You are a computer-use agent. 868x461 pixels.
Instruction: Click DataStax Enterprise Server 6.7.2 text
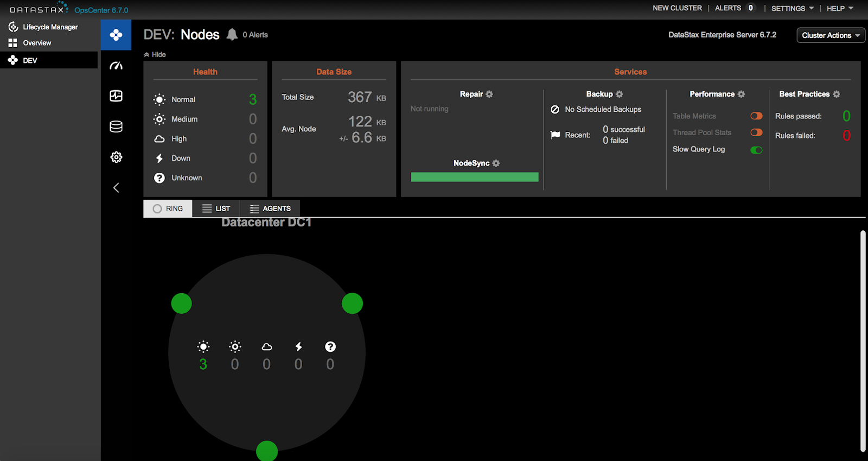(722, 35)
